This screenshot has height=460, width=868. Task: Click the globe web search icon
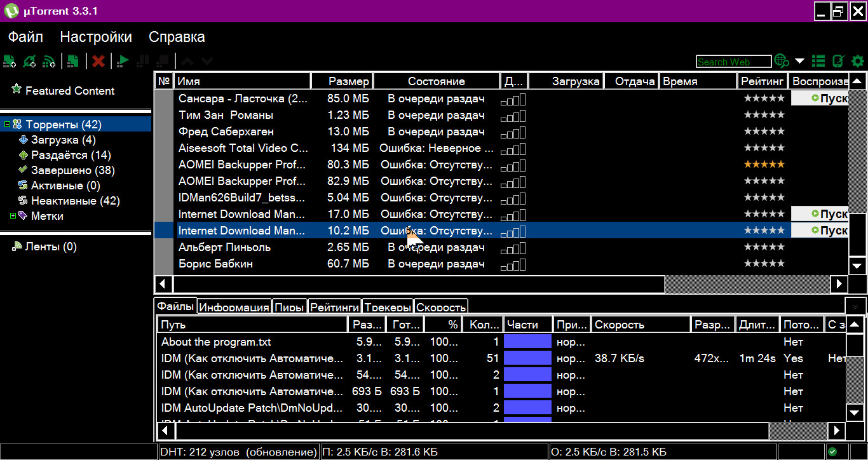782,61
